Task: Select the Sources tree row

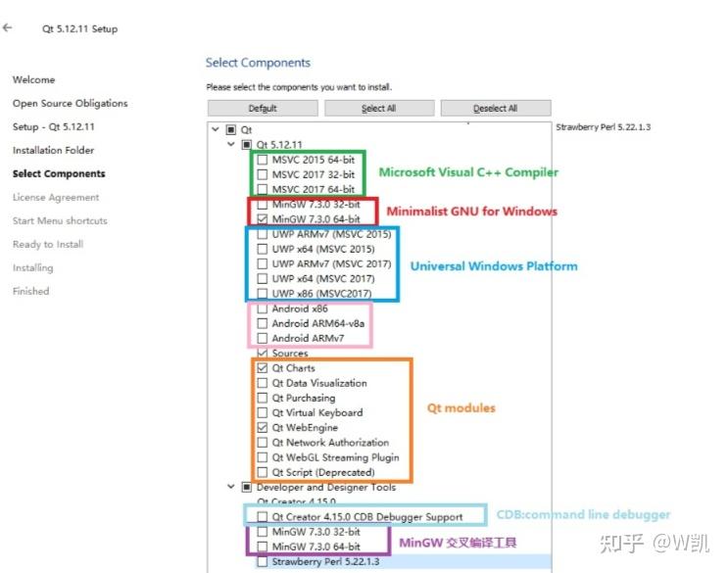Action: click(x=290, y=353)
